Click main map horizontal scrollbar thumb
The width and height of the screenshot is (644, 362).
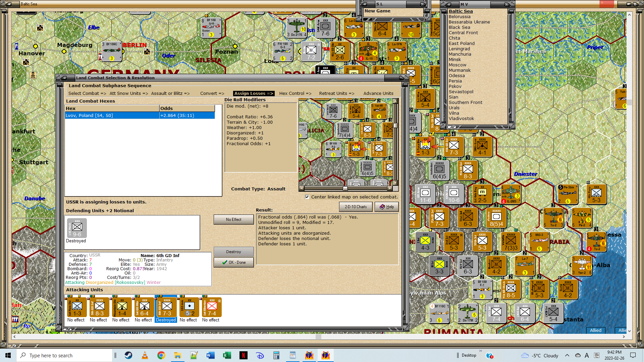318,337
